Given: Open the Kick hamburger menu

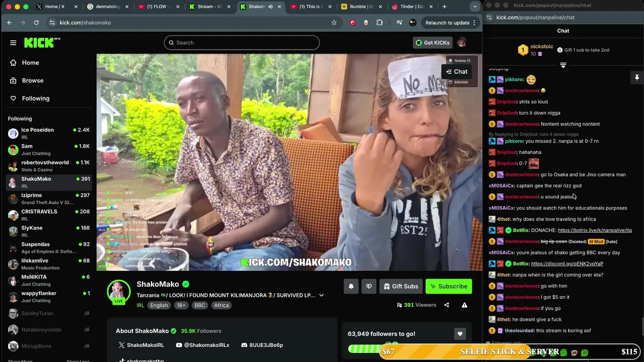Looking at the screenshot, I should [13, 43].
